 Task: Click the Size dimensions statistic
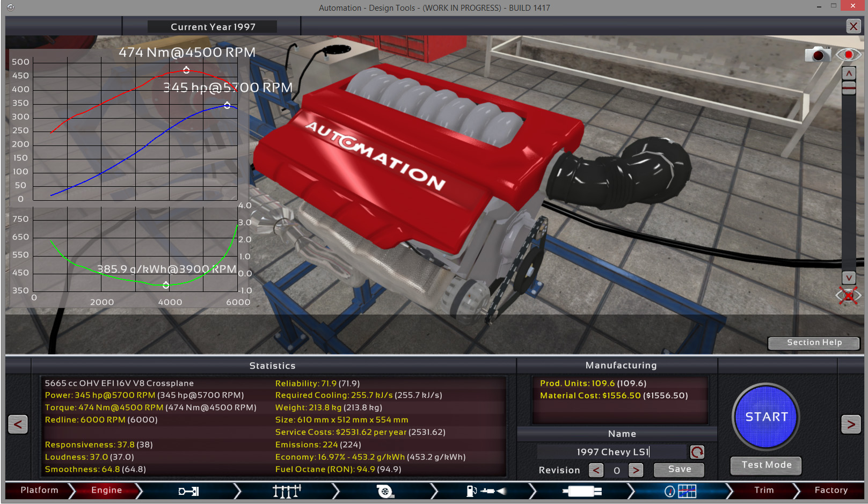(x=341, y=420)
